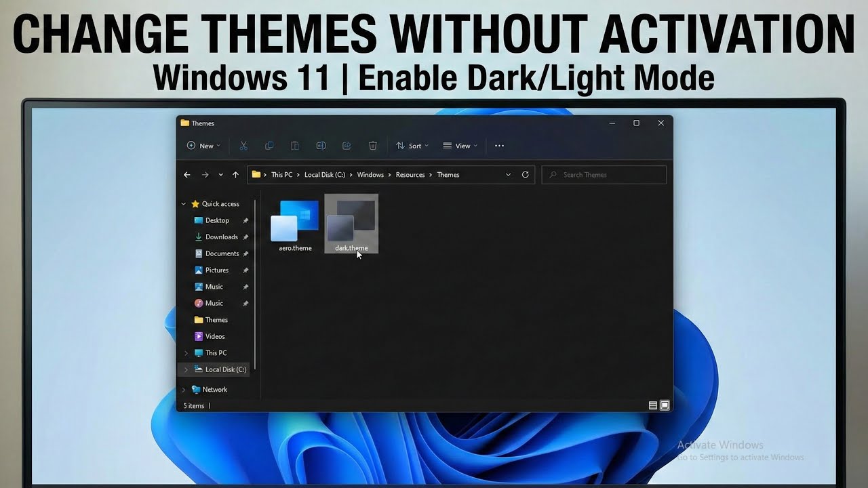Click the Rename icon in toolbar
868x488 pixels.
point(321,146)
